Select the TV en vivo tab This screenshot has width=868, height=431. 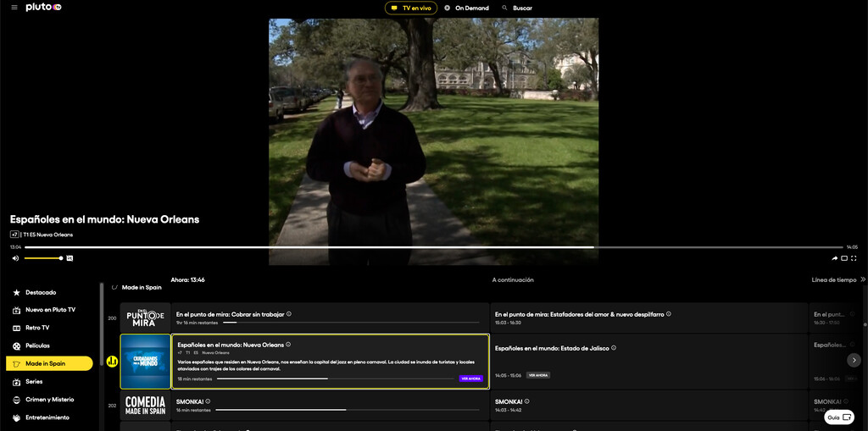(x=411, y=8)
